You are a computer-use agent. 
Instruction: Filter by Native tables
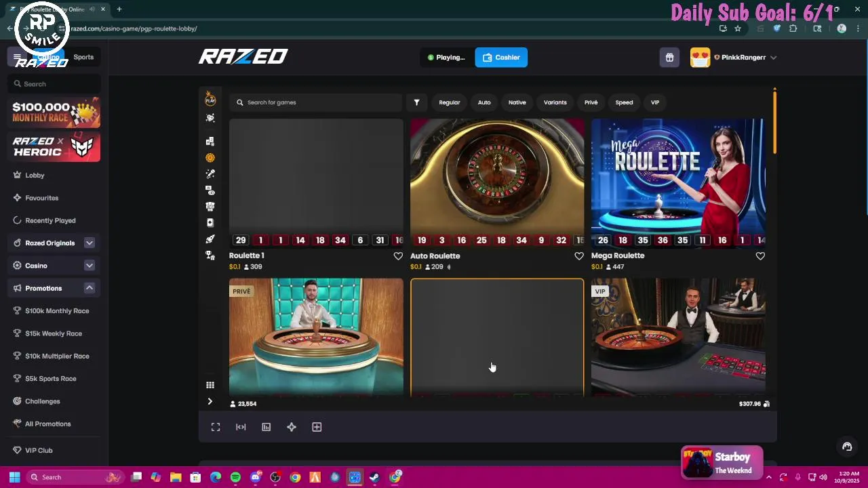click(x=517, y=102)
